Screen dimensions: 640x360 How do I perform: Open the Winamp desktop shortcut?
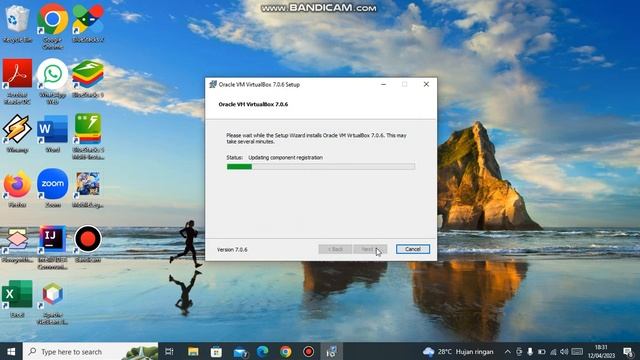17,133
